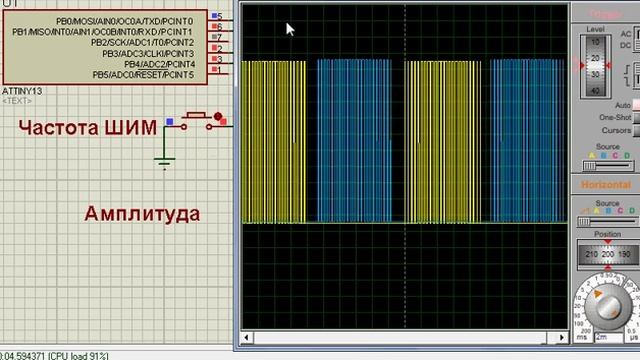Click the Horizontal panel header

(x=606, y=185)
